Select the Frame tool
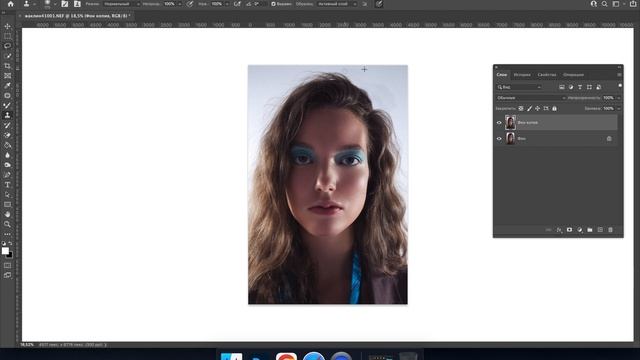 [7, 76]
